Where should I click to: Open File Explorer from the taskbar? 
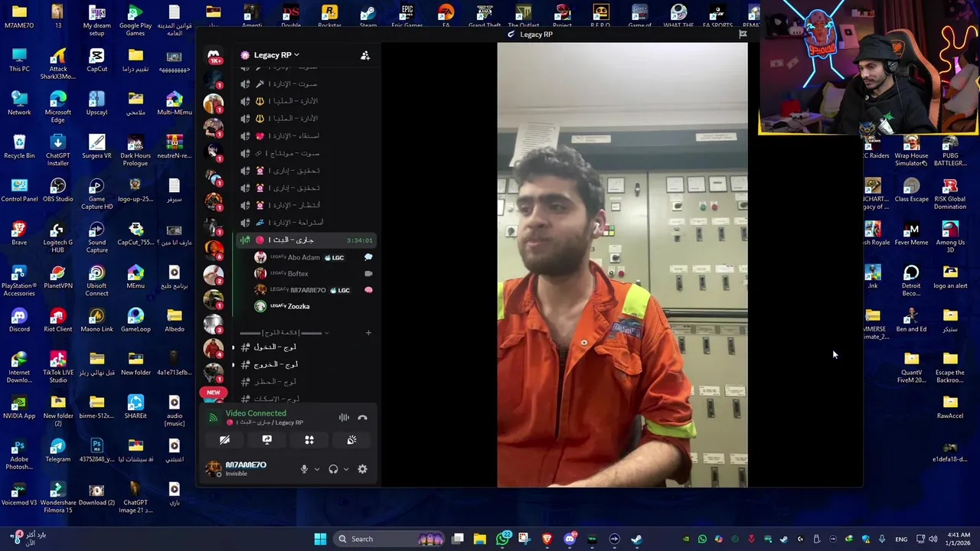tap(480, 539)
